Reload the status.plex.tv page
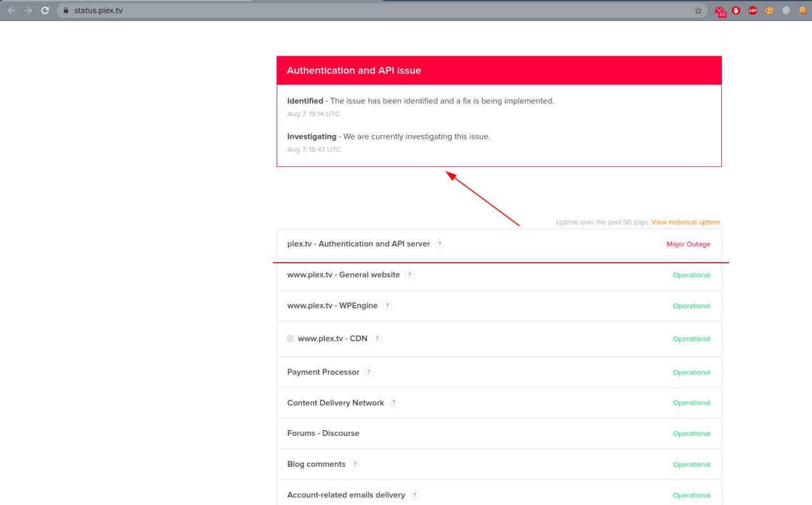This screenshot has height=505, width=812. pos(45,10)
